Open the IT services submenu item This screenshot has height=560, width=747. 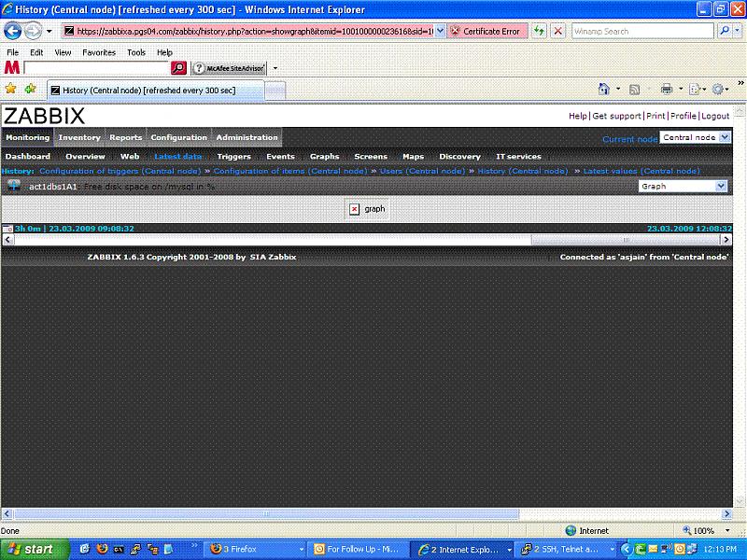(518, 156)
